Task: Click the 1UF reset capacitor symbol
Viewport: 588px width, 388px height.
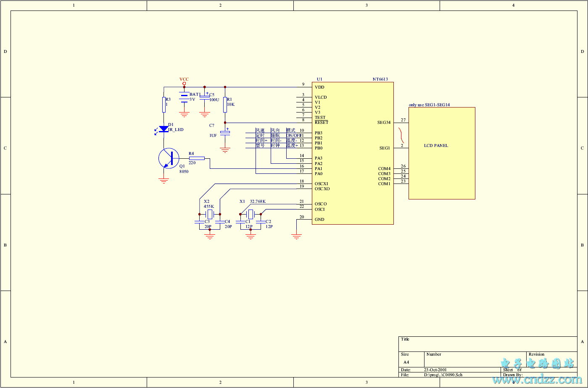Action: point(225,133)
